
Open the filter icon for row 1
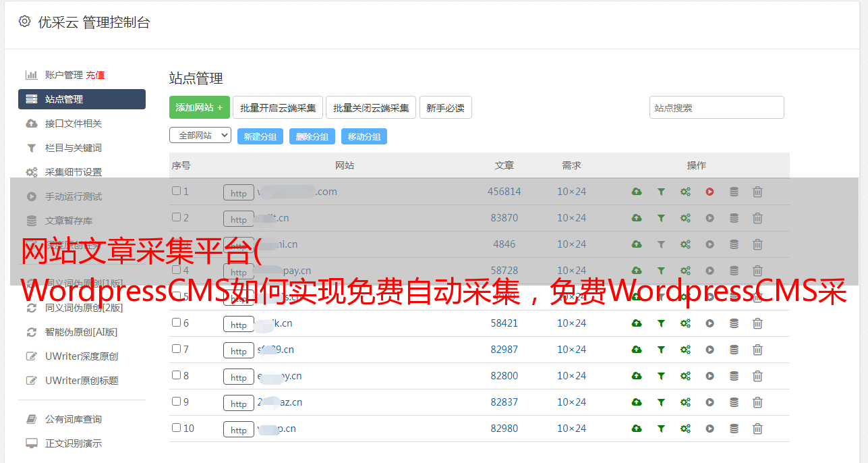(661, 192)
